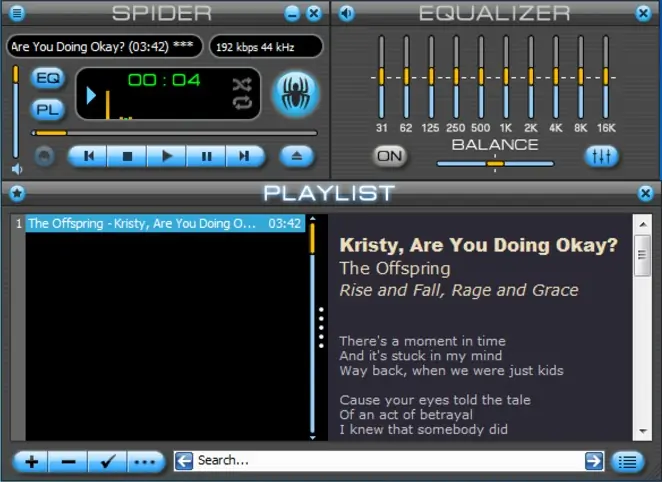Click the checkmark select button
This screenshot has width=662, height=482.
(x=107, y=462)
